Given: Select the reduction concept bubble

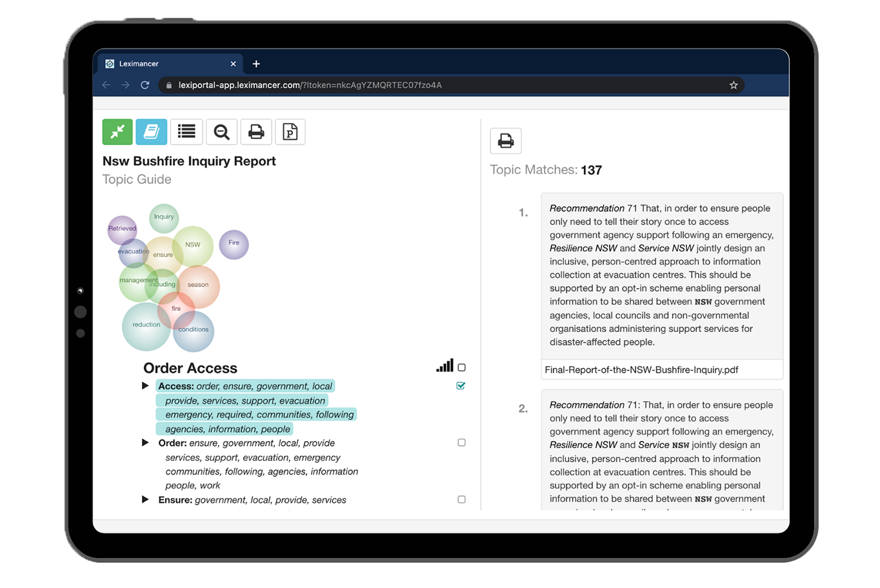Looking at the screenshot, I should pos(146,326).
